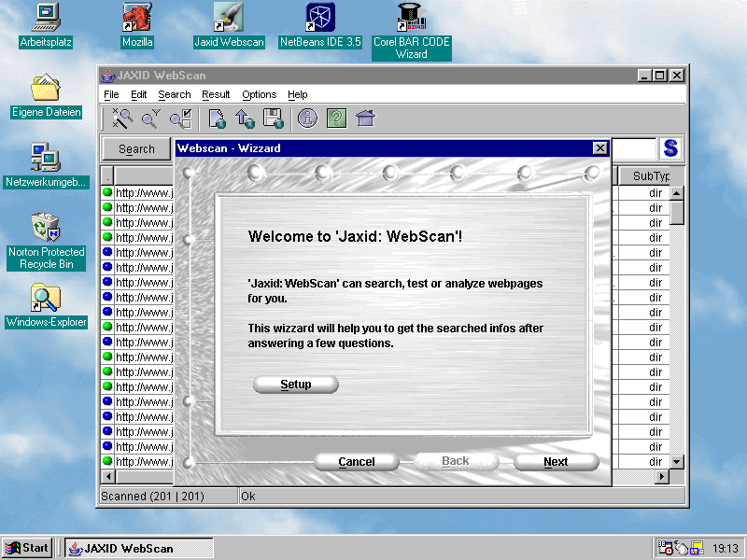This screenshot has width=747, height=560.
Task: Select the Eigene Dateien folder icon
Action: point(46,96)
